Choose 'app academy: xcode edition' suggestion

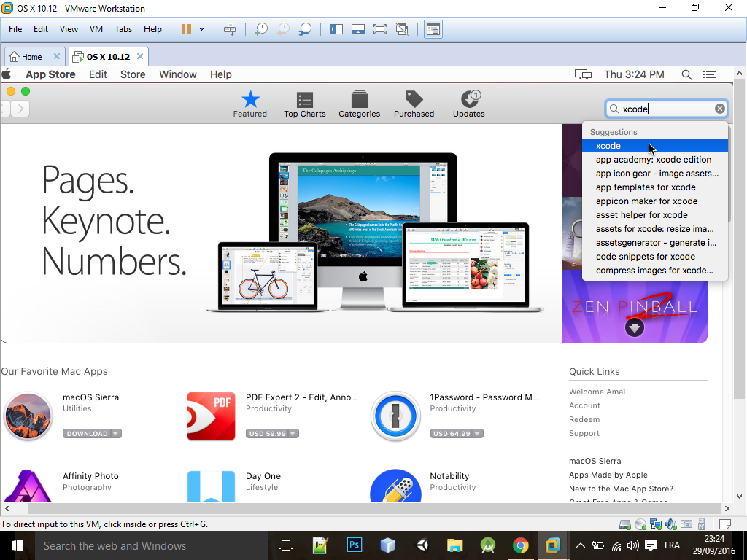[655, 160]
